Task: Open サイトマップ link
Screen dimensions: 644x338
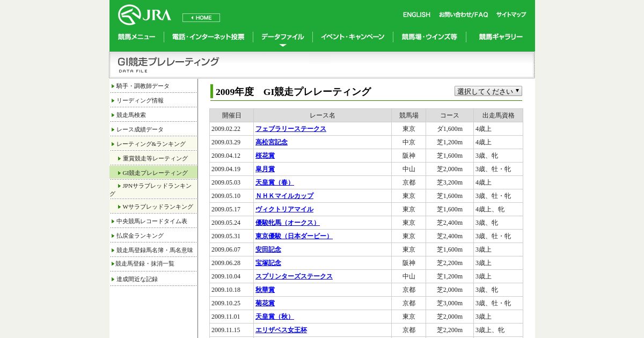Action: coord(511,15)
